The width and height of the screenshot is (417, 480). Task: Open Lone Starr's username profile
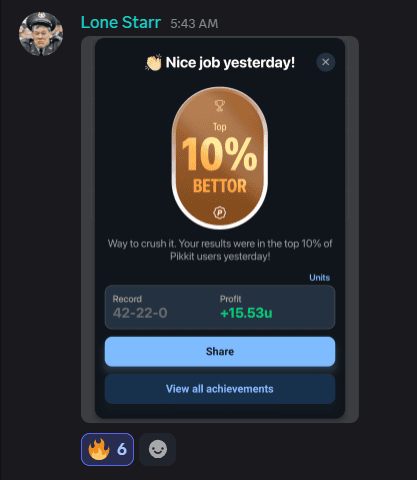point(121,23)
